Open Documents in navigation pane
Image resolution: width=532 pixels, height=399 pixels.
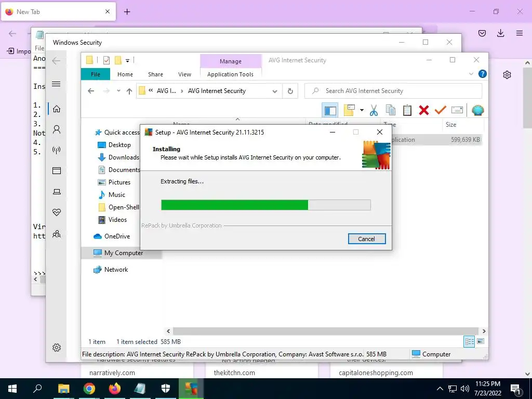click(x=124, y=170)
